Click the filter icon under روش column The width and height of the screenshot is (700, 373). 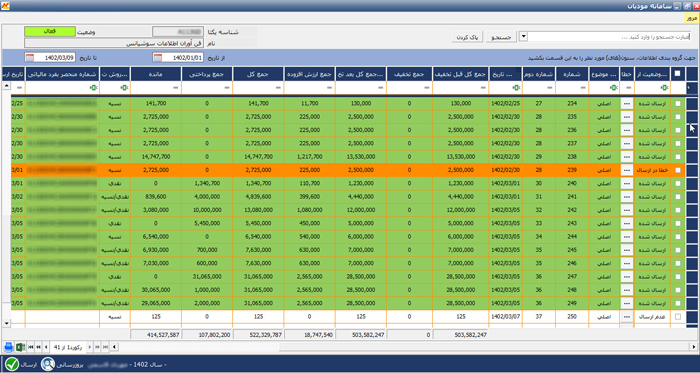click(125, 88)
